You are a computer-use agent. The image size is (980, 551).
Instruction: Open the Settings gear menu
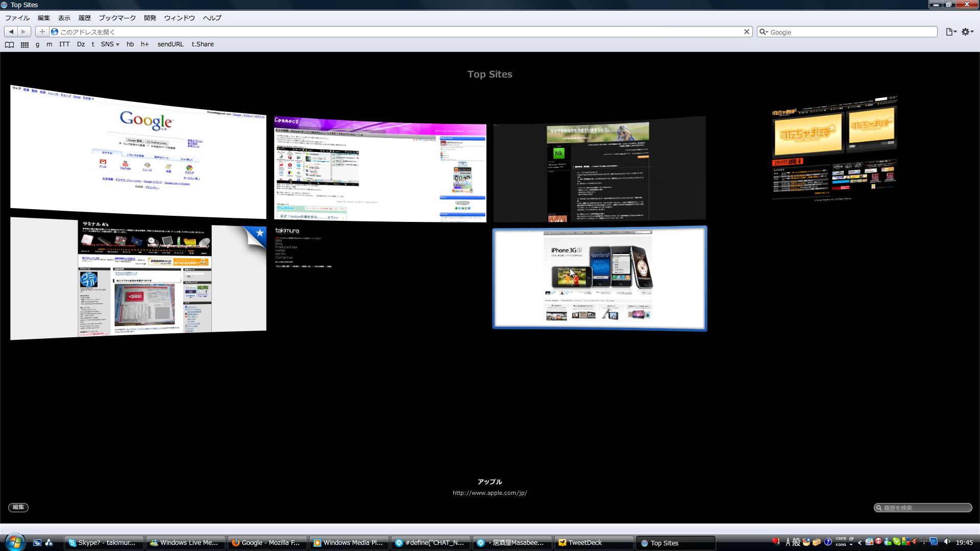[x=967, y=32]
